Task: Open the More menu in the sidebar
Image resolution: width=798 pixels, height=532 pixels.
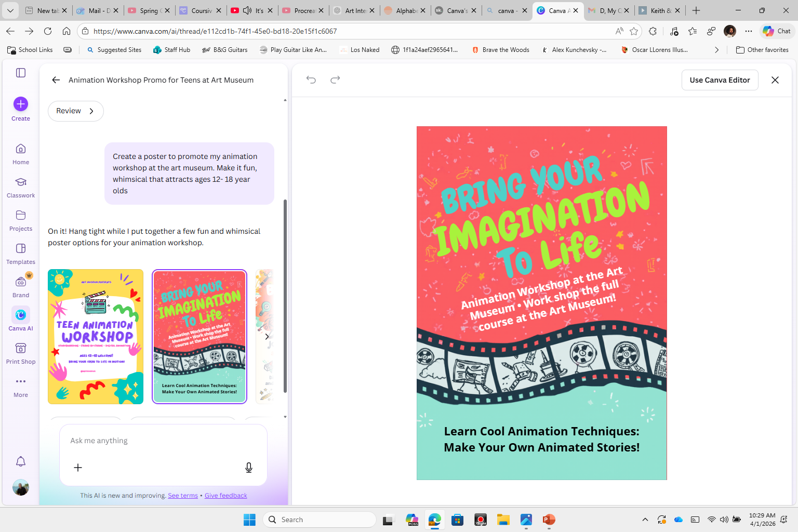Action: (x=21, y=387)
